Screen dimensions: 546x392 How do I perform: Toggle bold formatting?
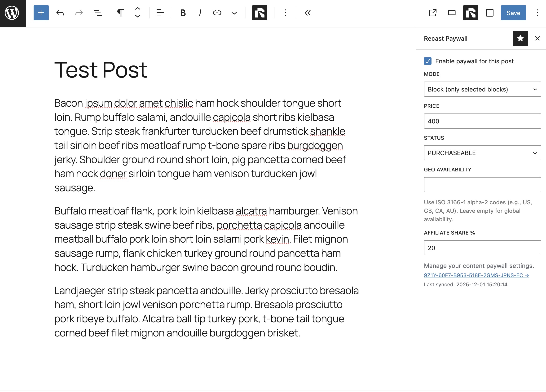coord(183,13)
